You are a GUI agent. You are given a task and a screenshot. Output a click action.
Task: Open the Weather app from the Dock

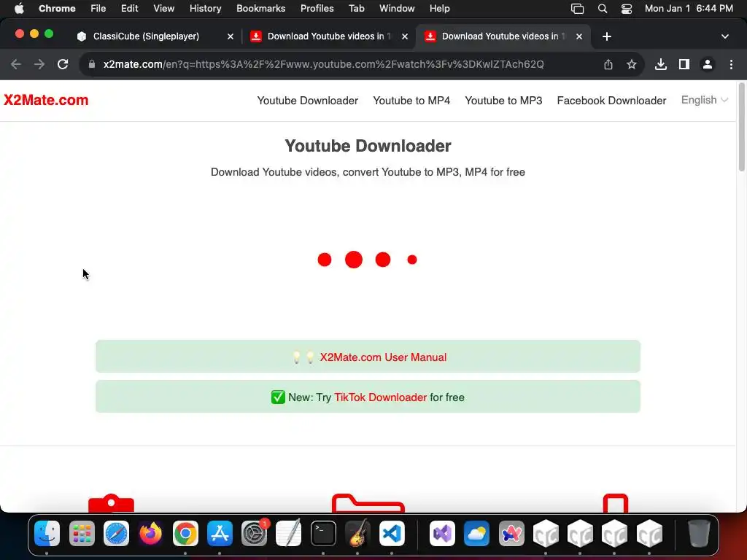click(476, 533)
